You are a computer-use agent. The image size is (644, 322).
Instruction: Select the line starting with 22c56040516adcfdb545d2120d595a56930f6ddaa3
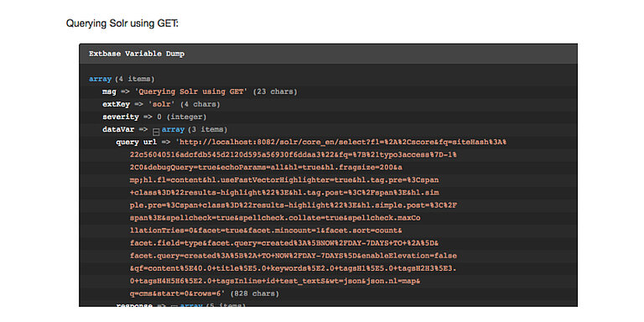coord(293,155)
